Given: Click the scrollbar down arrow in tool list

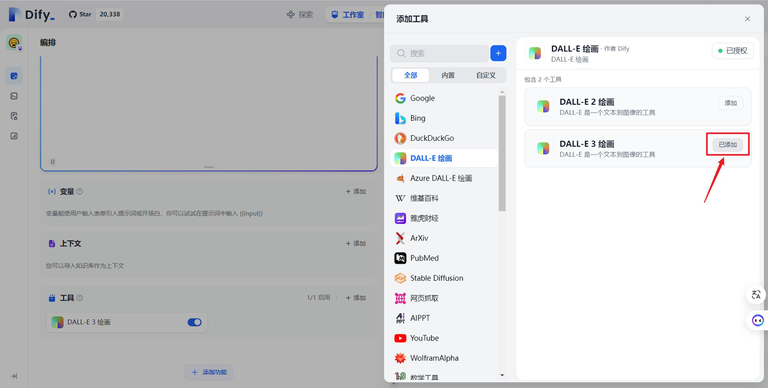Looking at the screenshot, I should pyautogui.click(x=502, y=375).
